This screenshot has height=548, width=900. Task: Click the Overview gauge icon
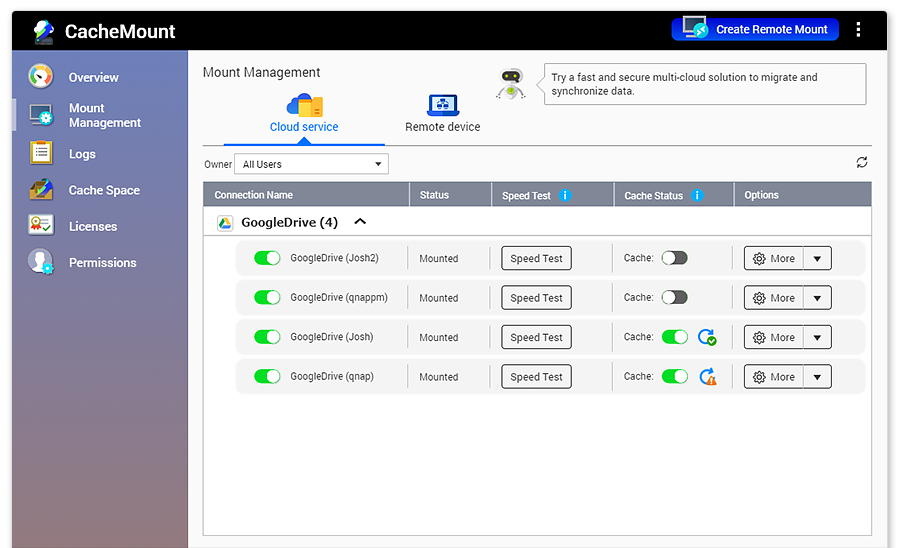click(x=41, y=76)
